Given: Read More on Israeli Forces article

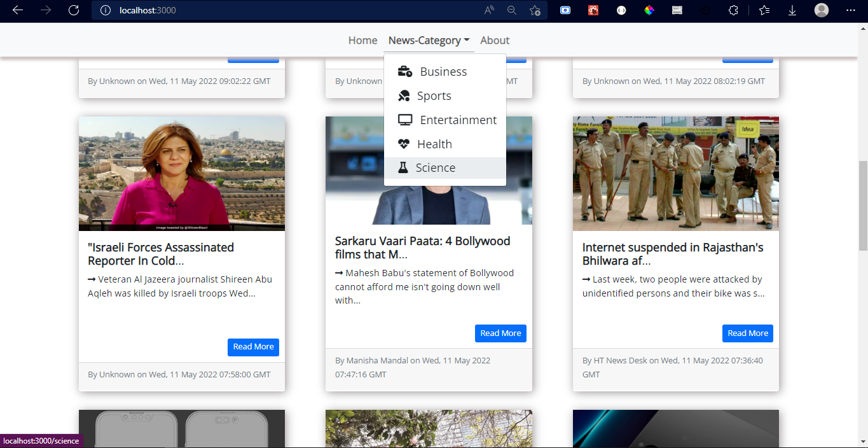Looking at the screenshot, I should pos(253,347).
